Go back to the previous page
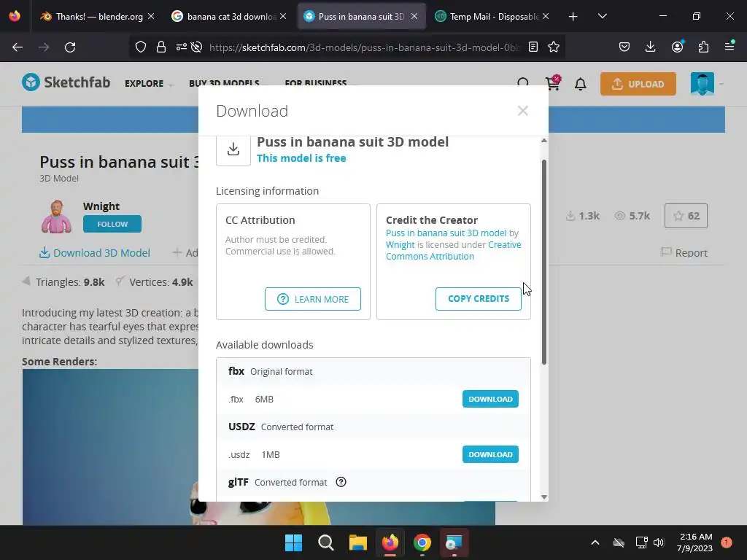Viewport: 747px width, 560px height. point(18,47)
